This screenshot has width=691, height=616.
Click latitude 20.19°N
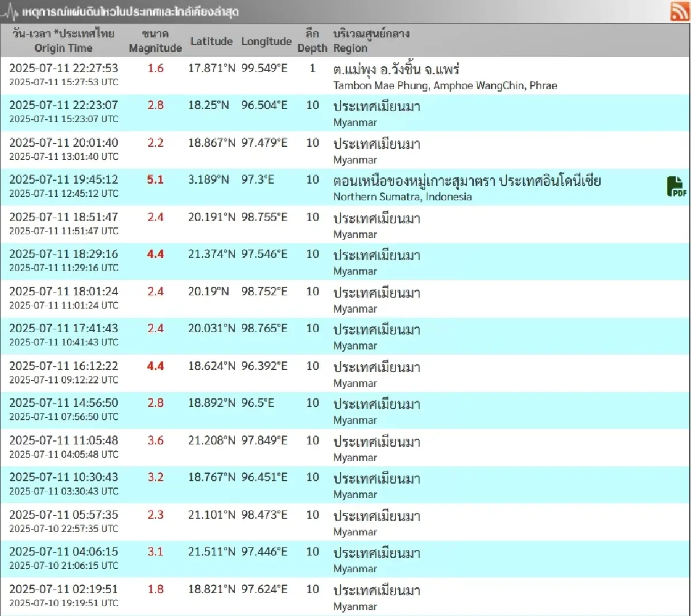tap(208, 291)
